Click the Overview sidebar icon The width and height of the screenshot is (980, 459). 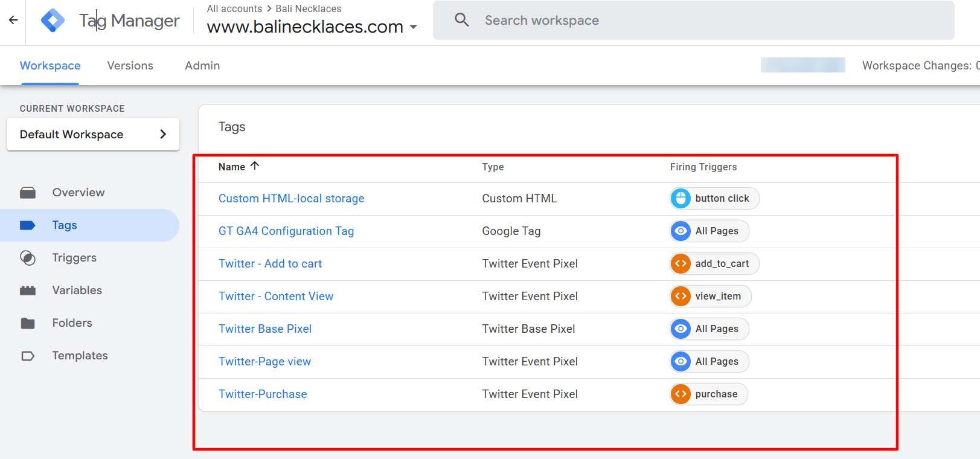point(28,193)
